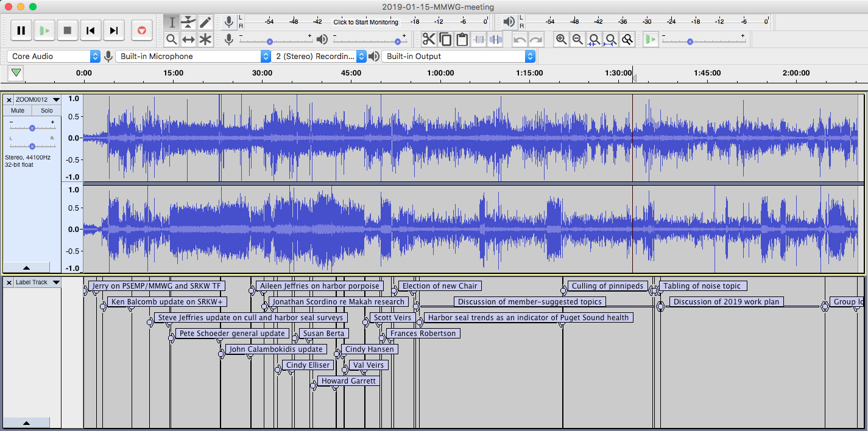
Task: Click the Cut scissors icon
Action: click(x=429, y=40)
